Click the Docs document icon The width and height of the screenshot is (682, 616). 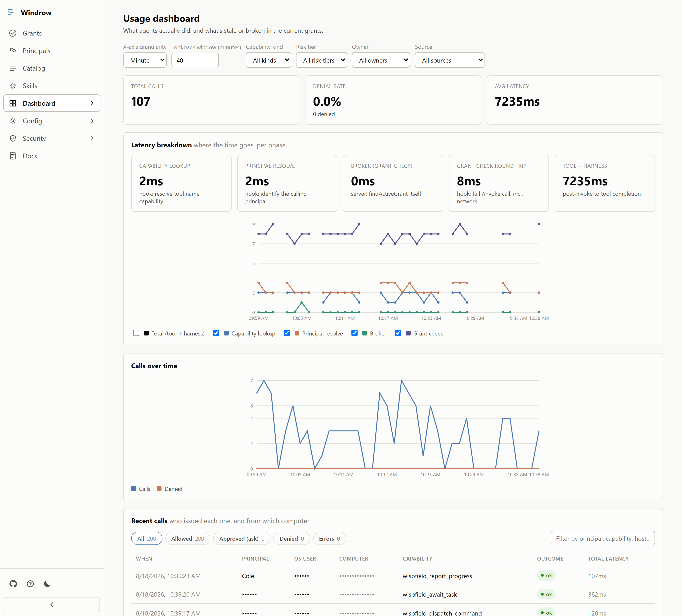coord(13,156)
